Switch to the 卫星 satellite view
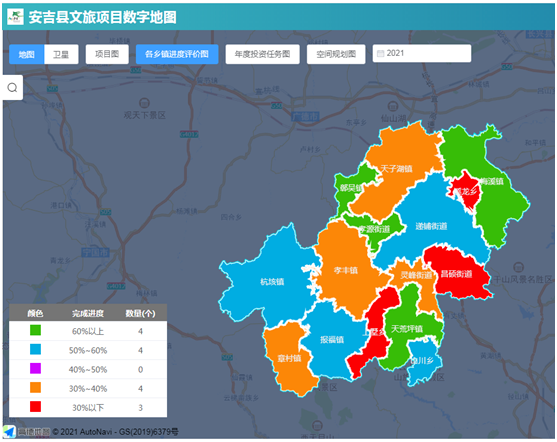Image resolution: width=557 pixels, height=442 pixels. tap(61, 54)
